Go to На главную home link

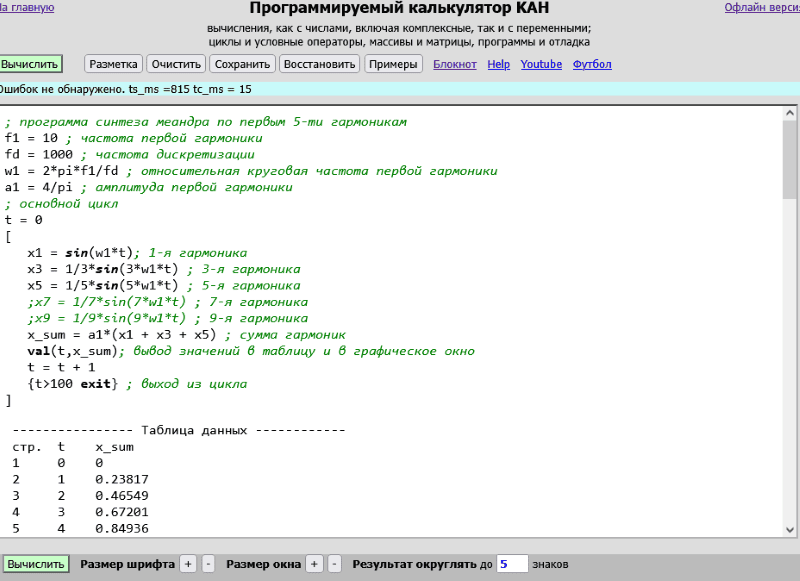pos(27,8)
